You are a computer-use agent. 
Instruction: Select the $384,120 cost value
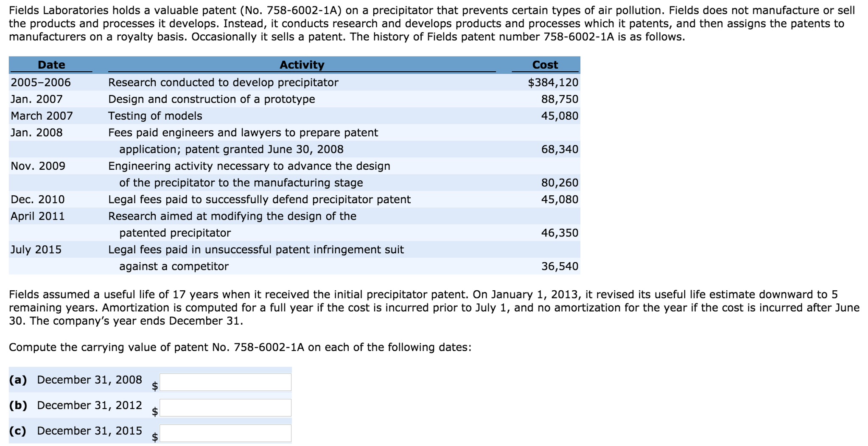pyautogui.click(x=553, y=82)
